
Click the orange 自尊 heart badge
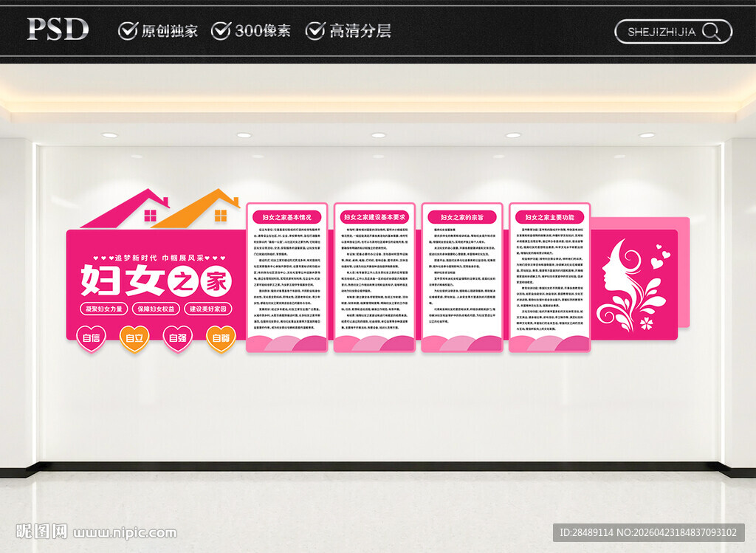point(221,338)
